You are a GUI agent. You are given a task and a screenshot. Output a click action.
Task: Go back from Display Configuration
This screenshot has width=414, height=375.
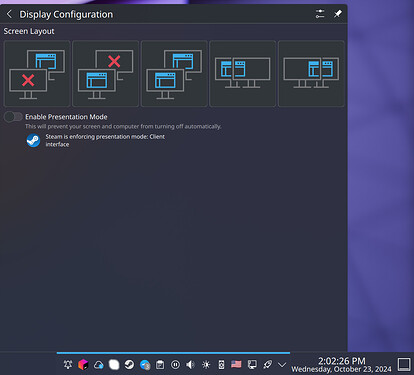[x=9, y=14]
